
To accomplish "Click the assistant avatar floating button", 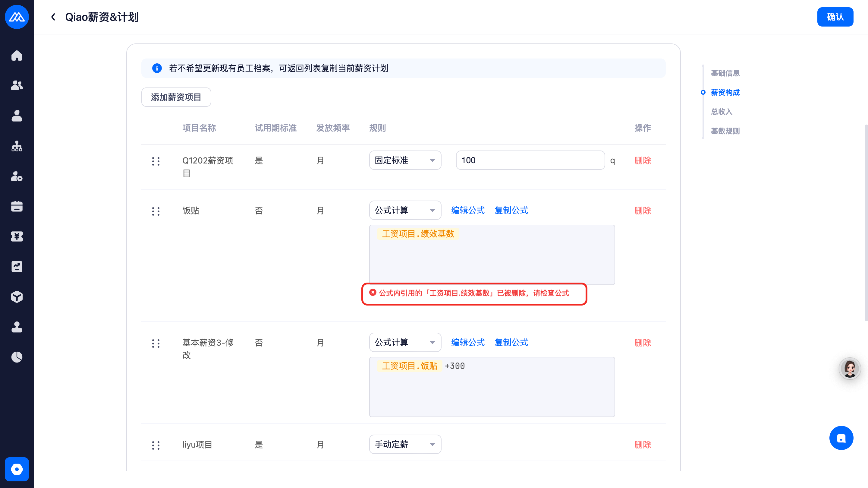I will (x=850, y=368).
